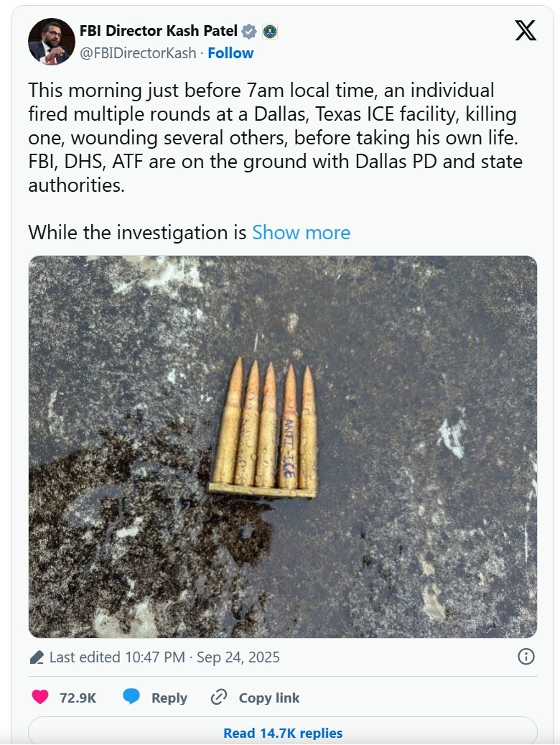Open the attached ammunition photo
The width and height of the screenshot is (560, 745).
pos(282,446)
